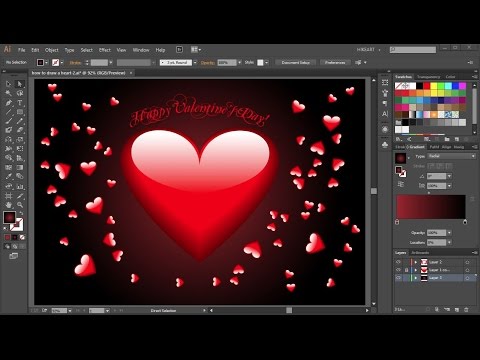Swap fill and stroke arrow in toolbox
The image size is (480, 360).
click(x=21, y=213)
